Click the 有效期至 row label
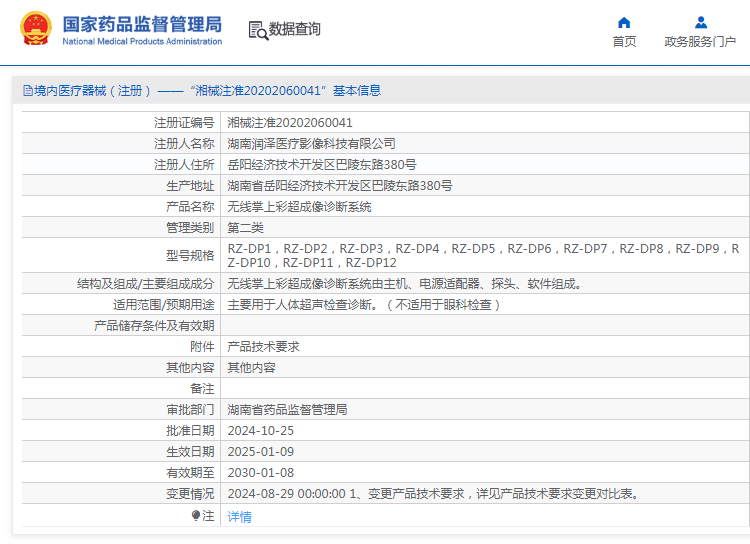Image resolution: width=750 pixels, height=544 pixels. pos(190,473)
